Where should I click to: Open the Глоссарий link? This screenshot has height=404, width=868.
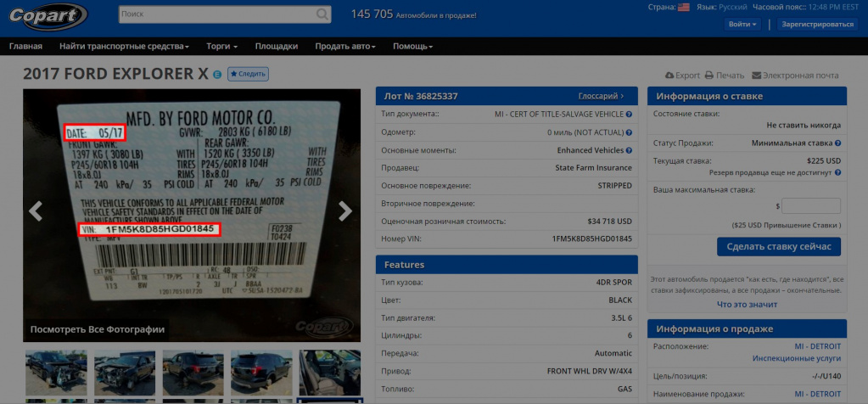pos(602,96)
